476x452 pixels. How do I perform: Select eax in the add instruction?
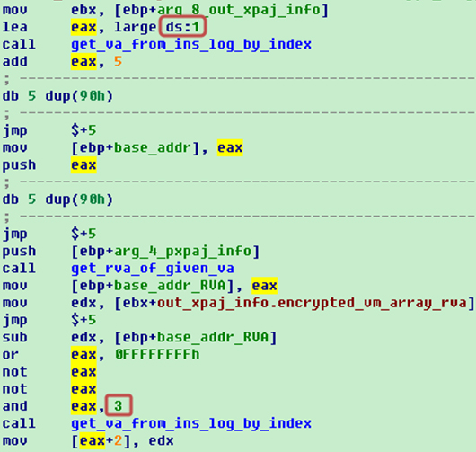[84, 62]
